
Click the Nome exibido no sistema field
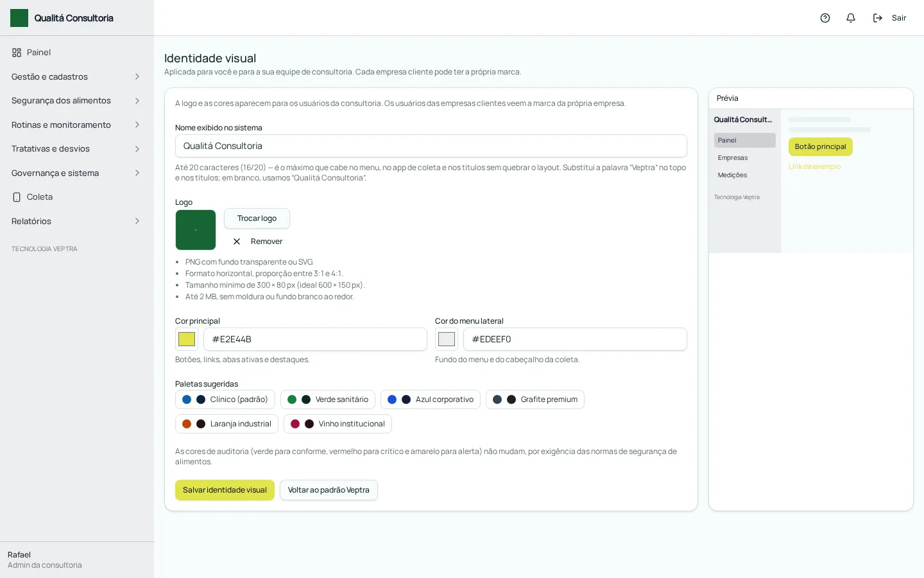(431, 146)
